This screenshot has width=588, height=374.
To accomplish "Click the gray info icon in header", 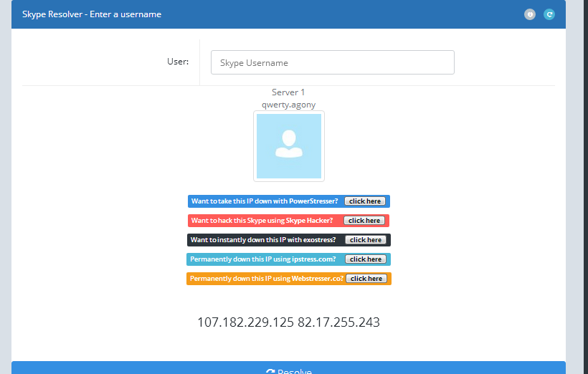I will click(x=529, y=14).
